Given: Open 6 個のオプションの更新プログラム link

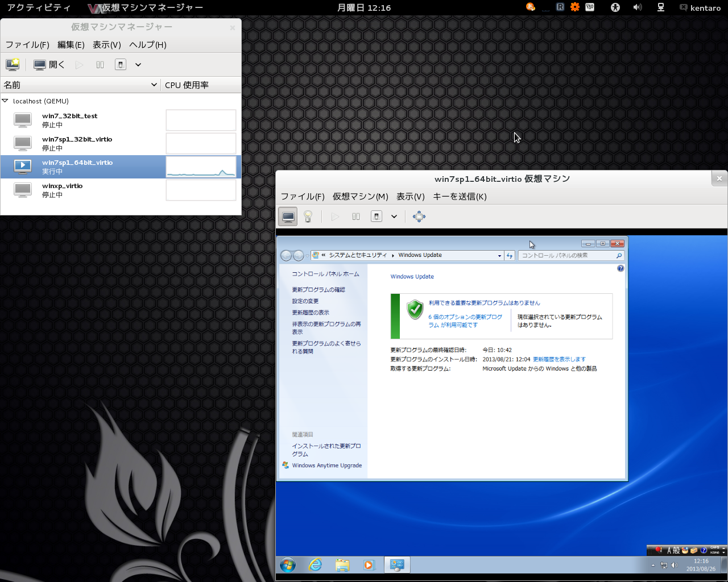Looking at the screenshot, I should tap(465, 321).
